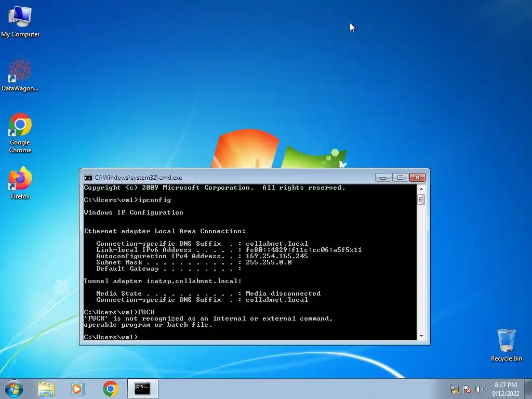Select the Recycle Bin desktop icon
This screenshot has width=532, height=399.
pos(506,345)
